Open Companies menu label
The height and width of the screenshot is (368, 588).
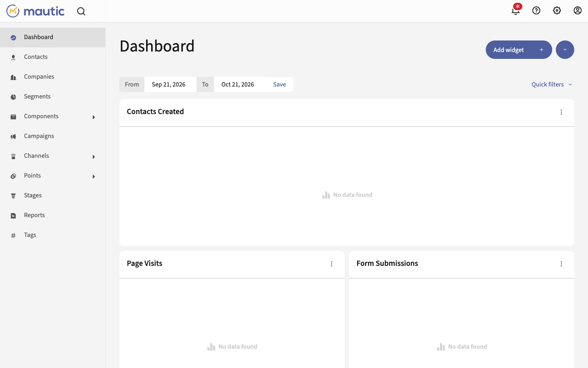[39, 77]
